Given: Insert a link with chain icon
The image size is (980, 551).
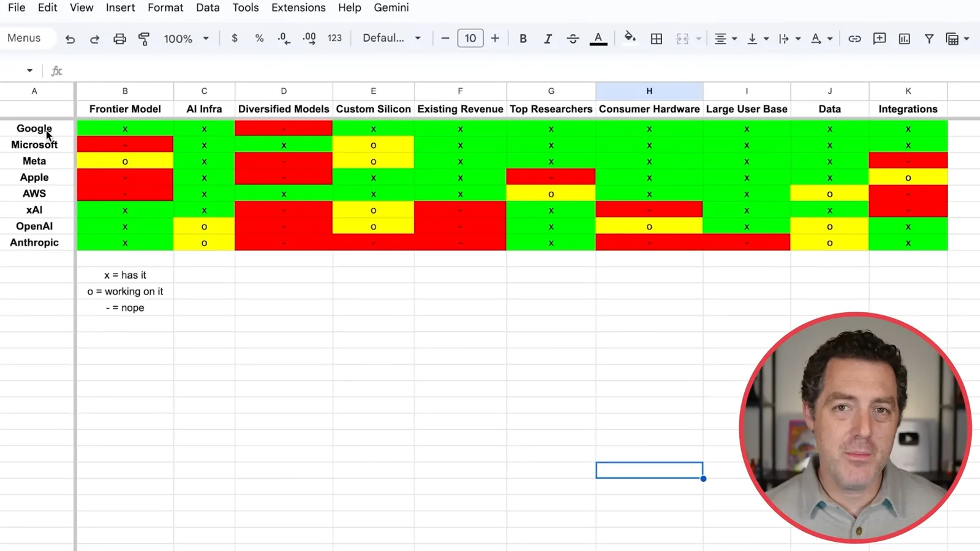Looking at the screenshot, I should [854, 39].
